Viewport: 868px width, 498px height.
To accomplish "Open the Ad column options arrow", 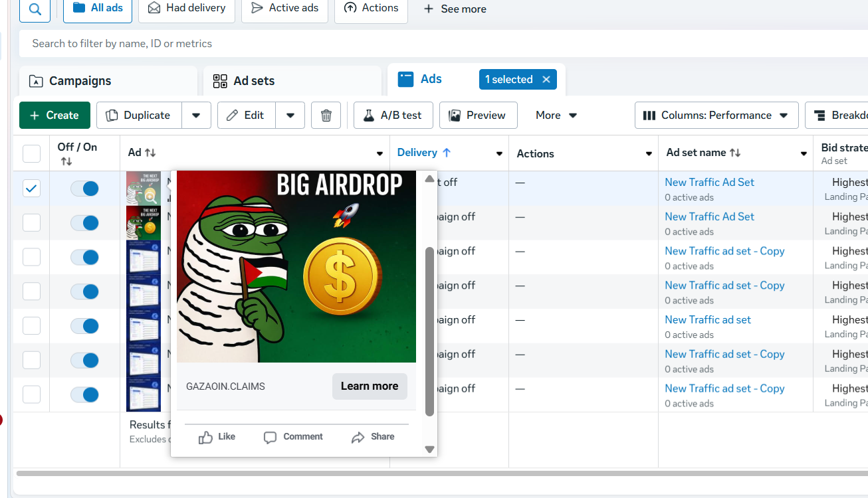I will 380,153.
